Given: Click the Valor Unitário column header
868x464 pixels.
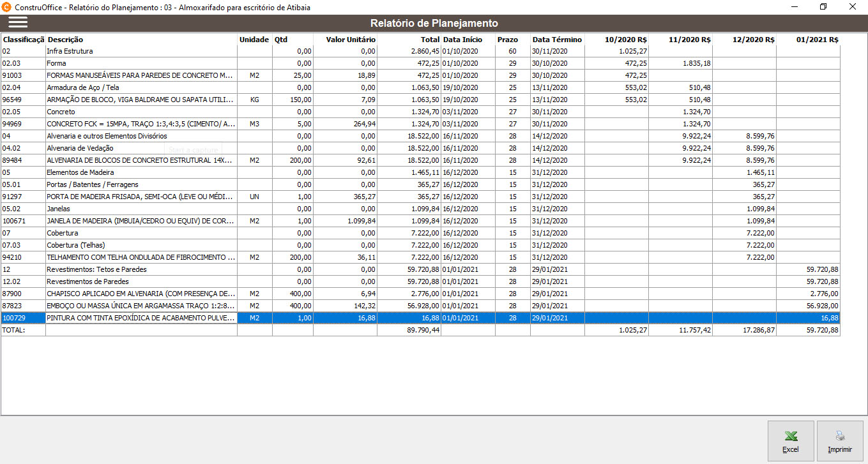Looking at the screenshot, I should (x=345, y=40).
